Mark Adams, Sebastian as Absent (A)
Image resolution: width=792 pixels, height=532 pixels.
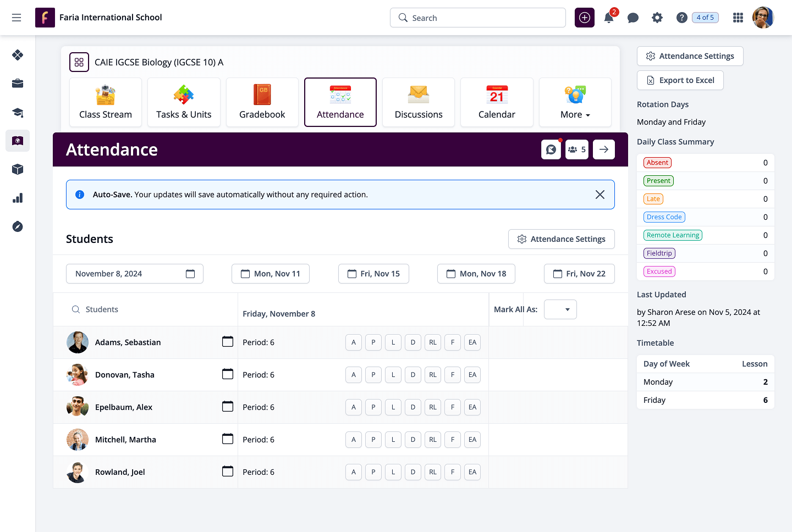(354, 342)
